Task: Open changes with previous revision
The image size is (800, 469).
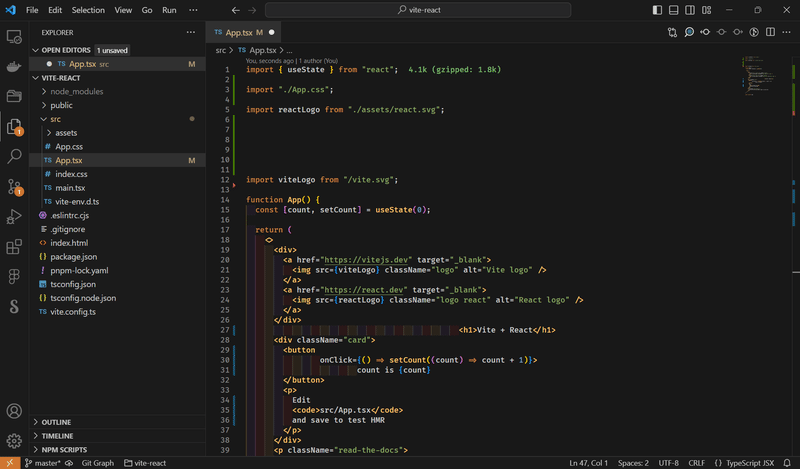Action: pyautogui.click(x=705, y=32)
